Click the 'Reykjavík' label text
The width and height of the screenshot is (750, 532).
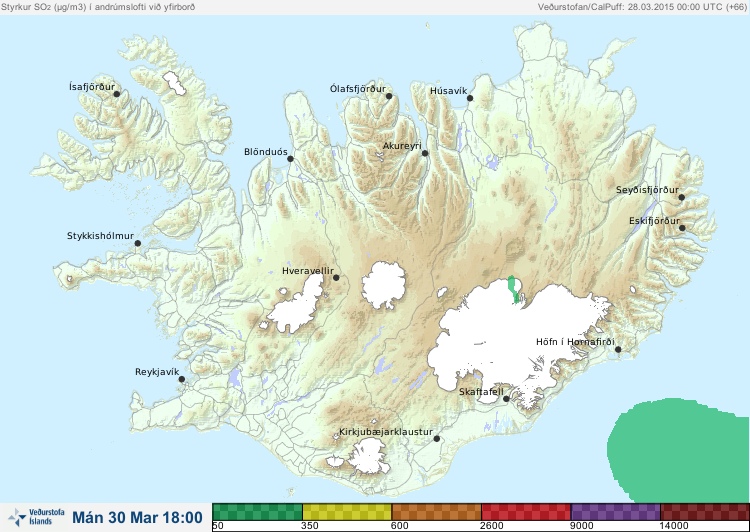(157, 372)
